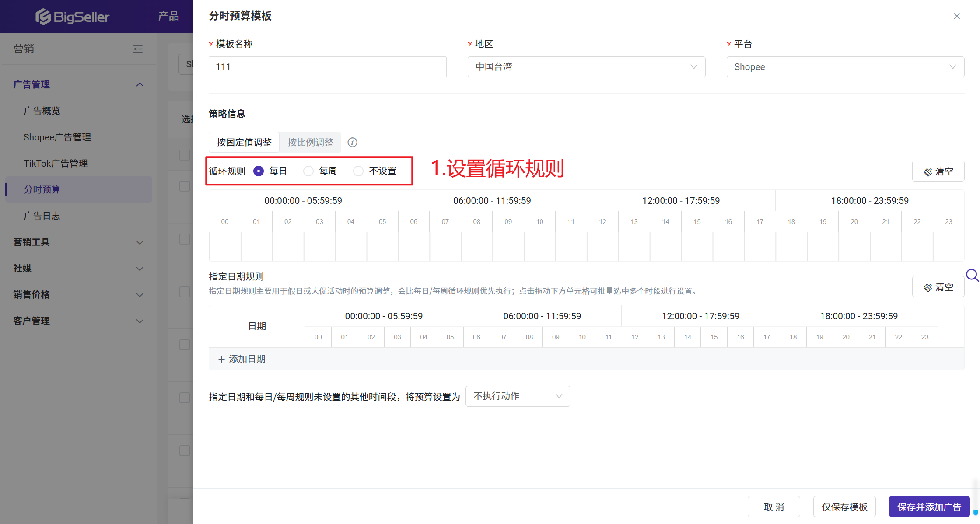Collapse sidebar via 营销 menu icon
The width and height of the screenshot is (980, 524).
[138, 49]
